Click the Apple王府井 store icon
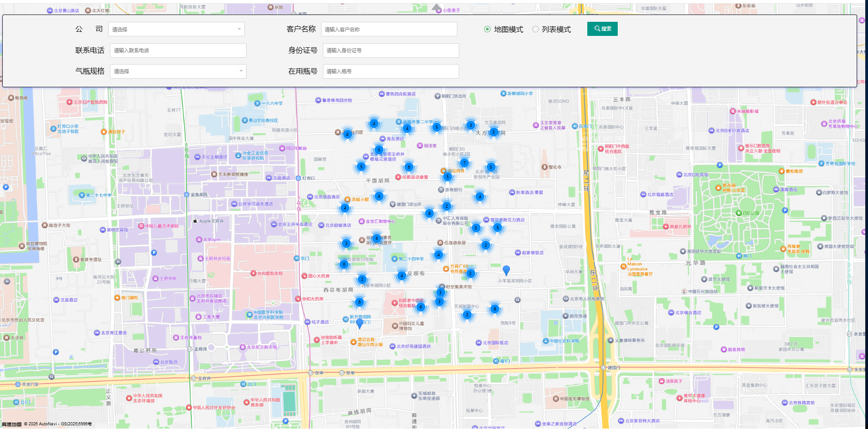 coord(195,221)
